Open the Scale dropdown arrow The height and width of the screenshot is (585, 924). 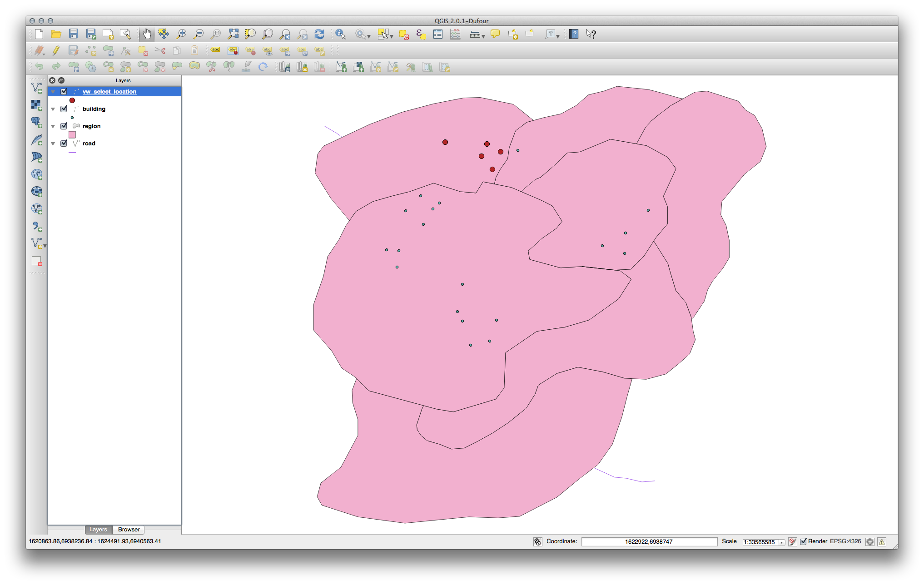781,542
